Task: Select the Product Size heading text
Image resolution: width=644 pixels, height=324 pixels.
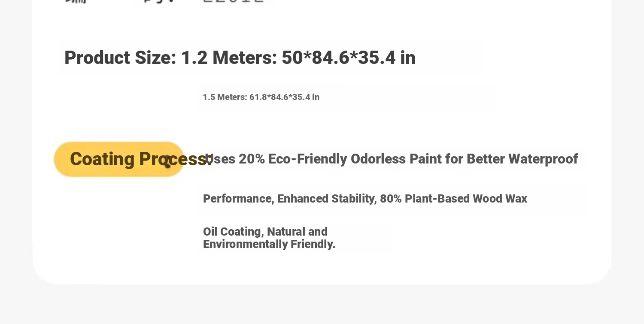Action: pos(121,58)
